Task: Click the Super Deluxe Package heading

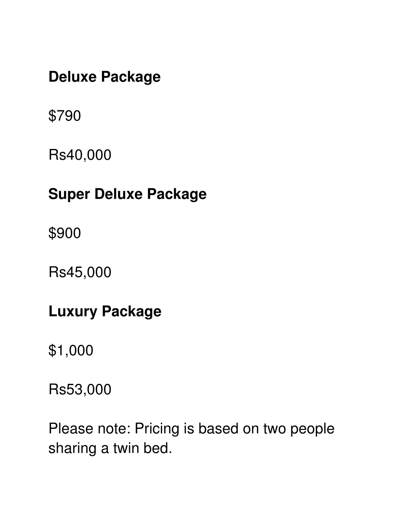Action: point(127,194)
